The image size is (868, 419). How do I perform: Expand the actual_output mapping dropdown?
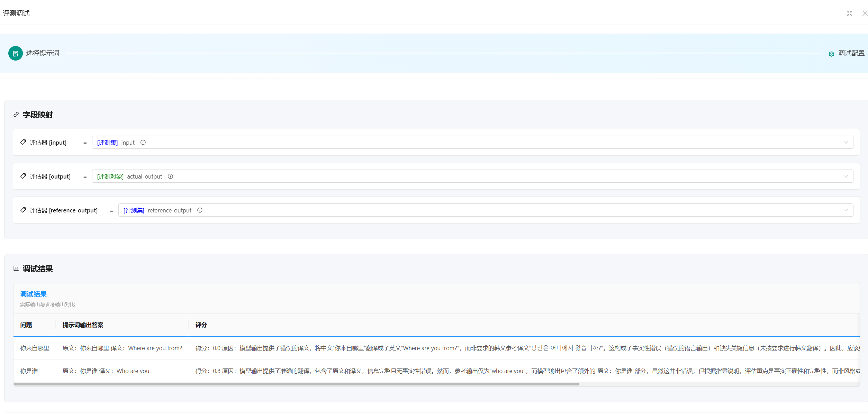point(846,176)
